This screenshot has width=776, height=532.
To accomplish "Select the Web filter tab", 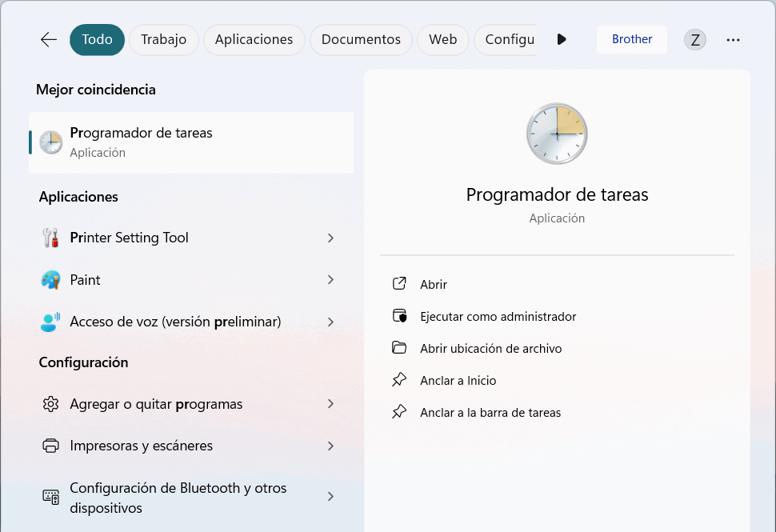I will tap(442, 39).
